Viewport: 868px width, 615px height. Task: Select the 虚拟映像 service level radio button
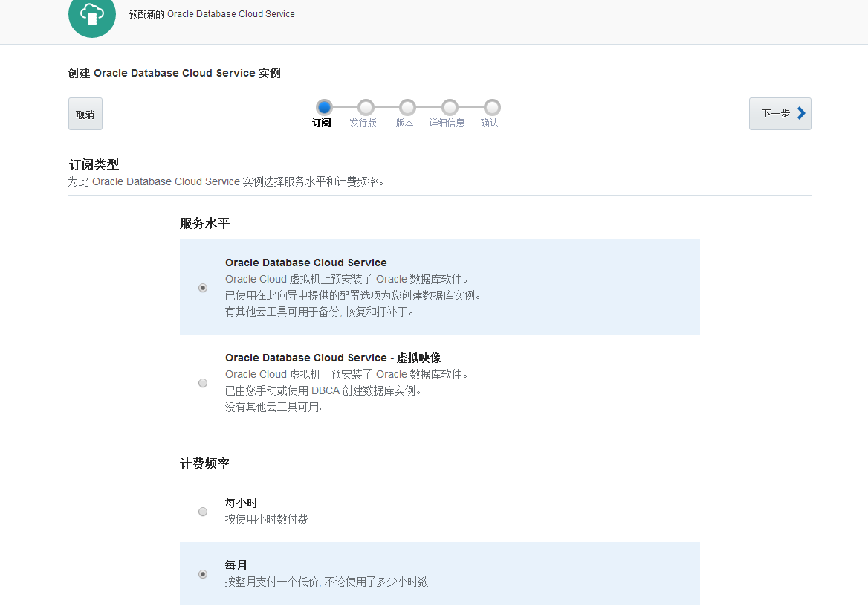click(203, 383)
